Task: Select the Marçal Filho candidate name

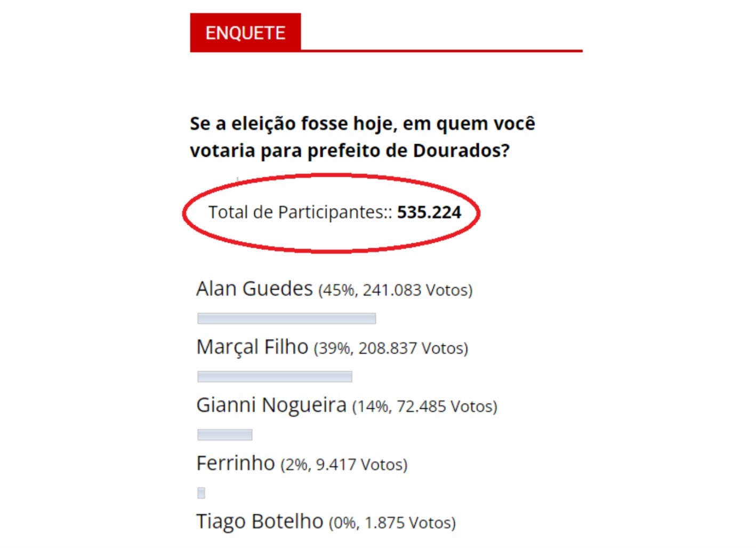Action: 252,347
